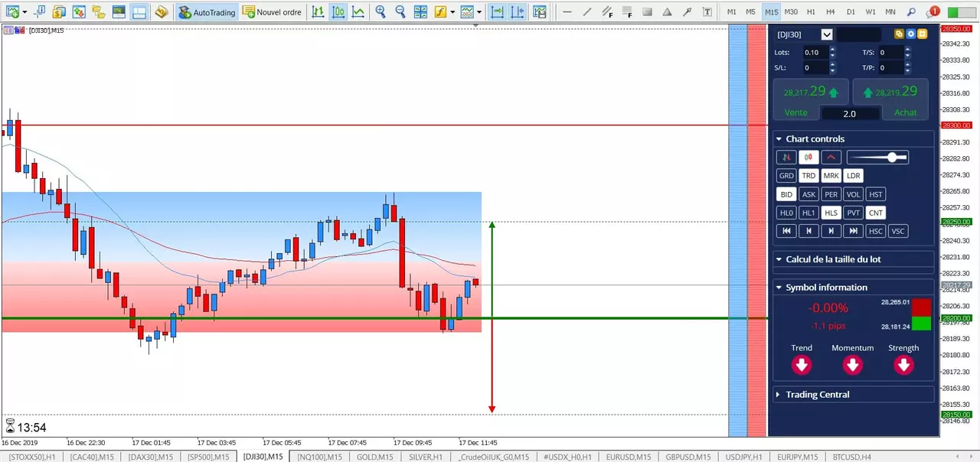980x462 pixels.
Task: Select the trendline drawing tool
Action: pyautogui.click(x=586, y=11)
